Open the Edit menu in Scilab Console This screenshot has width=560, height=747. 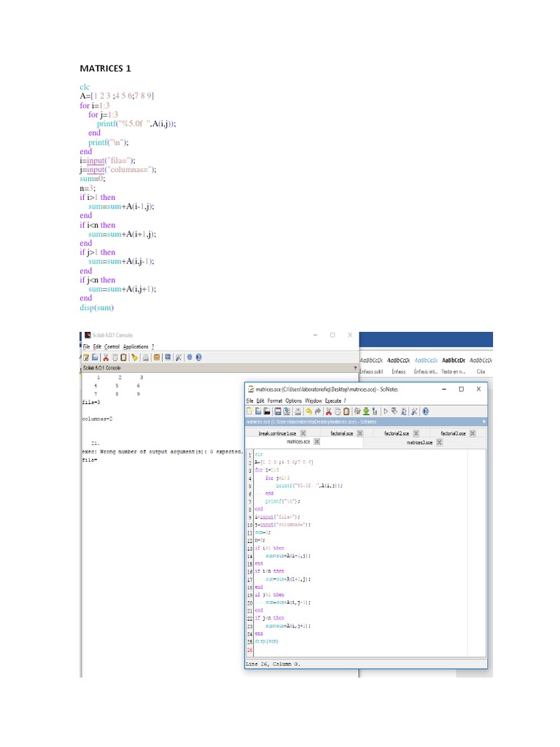pos(97,347)
